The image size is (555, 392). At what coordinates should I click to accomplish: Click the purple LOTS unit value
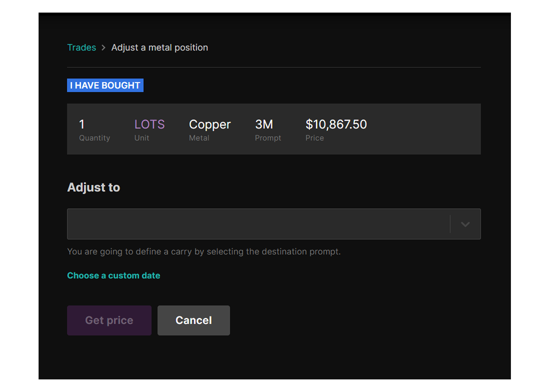(150, 124)
